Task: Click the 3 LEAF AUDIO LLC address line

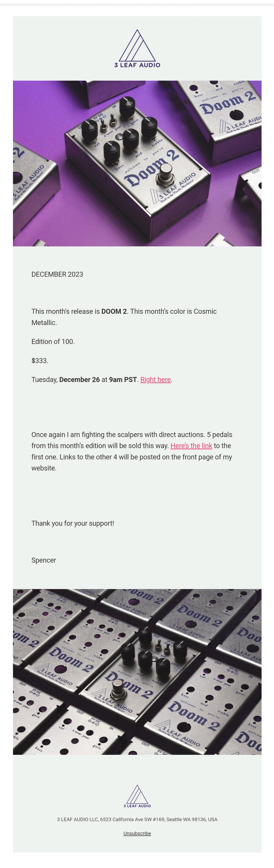Action: click(137, 819)
